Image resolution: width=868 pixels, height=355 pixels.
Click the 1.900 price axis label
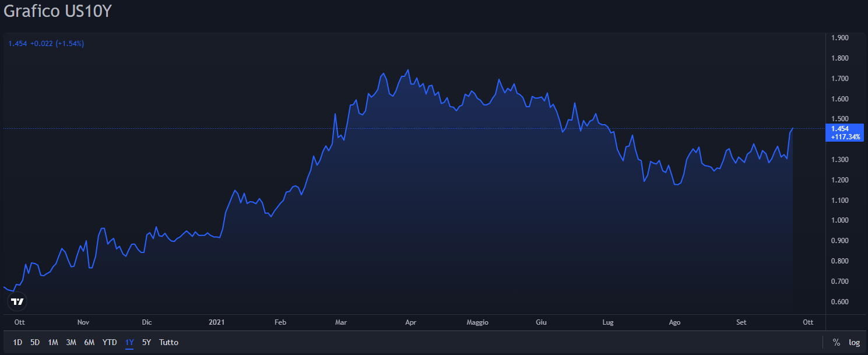[x=840, y=38]
